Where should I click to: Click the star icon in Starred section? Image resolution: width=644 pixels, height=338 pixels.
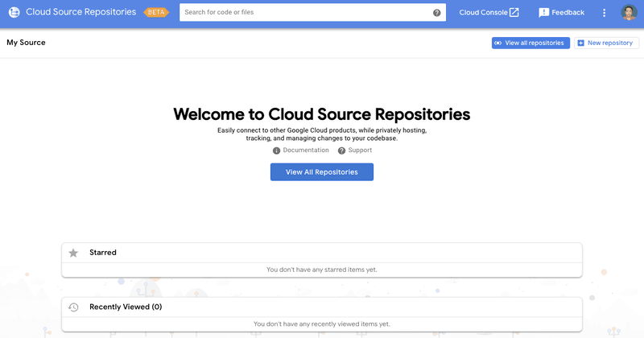[73, 253]
